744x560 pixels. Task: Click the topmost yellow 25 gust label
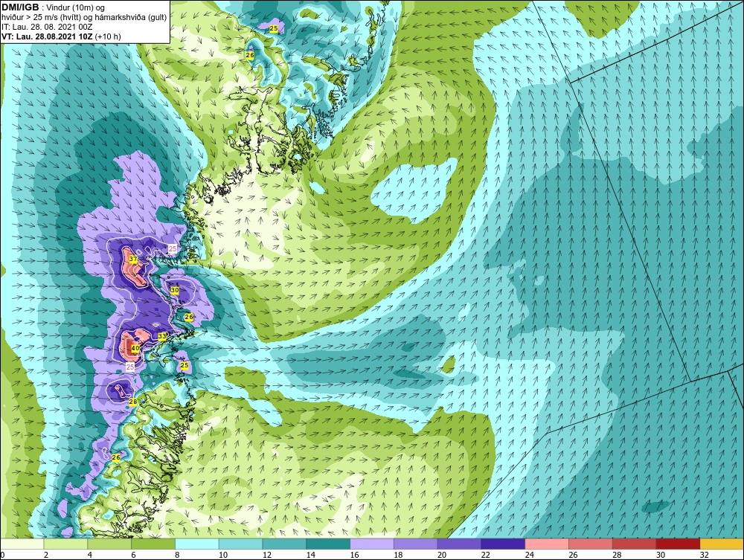coord(274,29)
